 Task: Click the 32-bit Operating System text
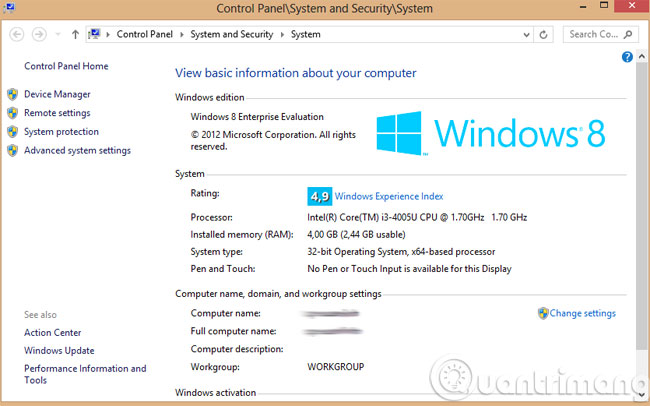(x=401, y=252)
